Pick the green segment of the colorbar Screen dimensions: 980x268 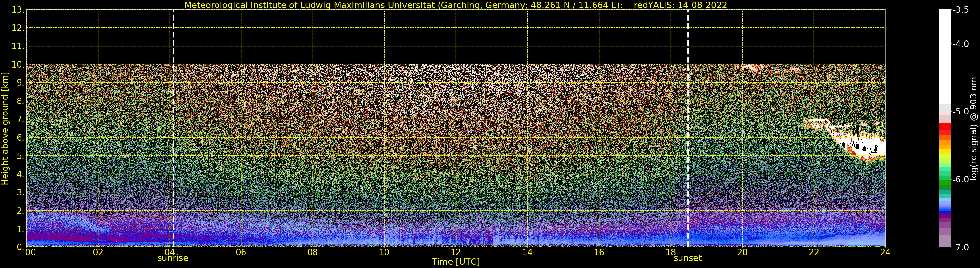click(x=945, y=182)
